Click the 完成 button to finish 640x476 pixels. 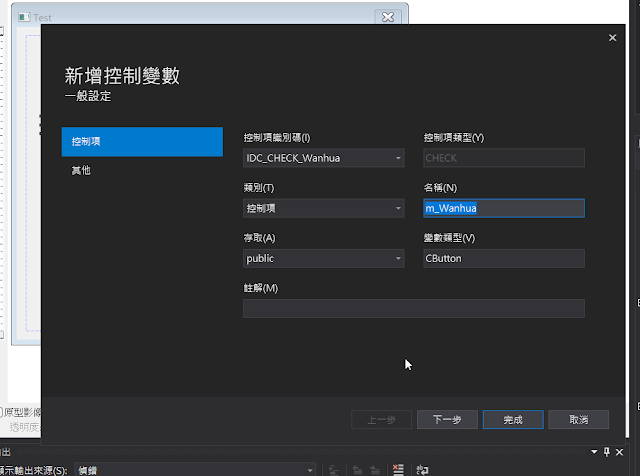(x=513, y=420)
